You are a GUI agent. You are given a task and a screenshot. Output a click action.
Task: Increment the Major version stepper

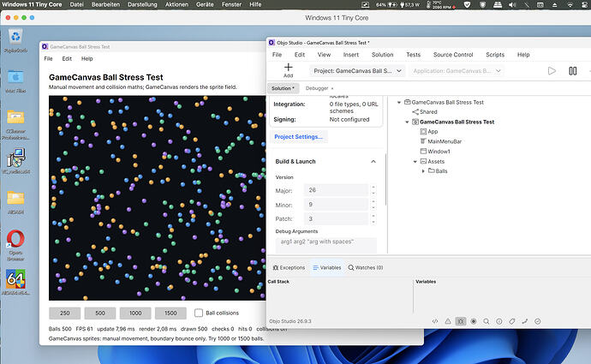[x=373, y=187]
